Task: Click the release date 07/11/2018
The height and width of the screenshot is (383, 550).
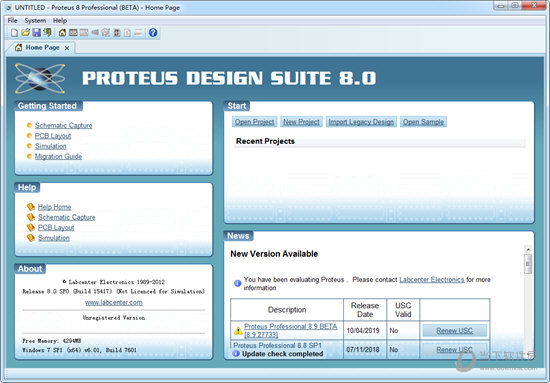Action: [363, 350]
